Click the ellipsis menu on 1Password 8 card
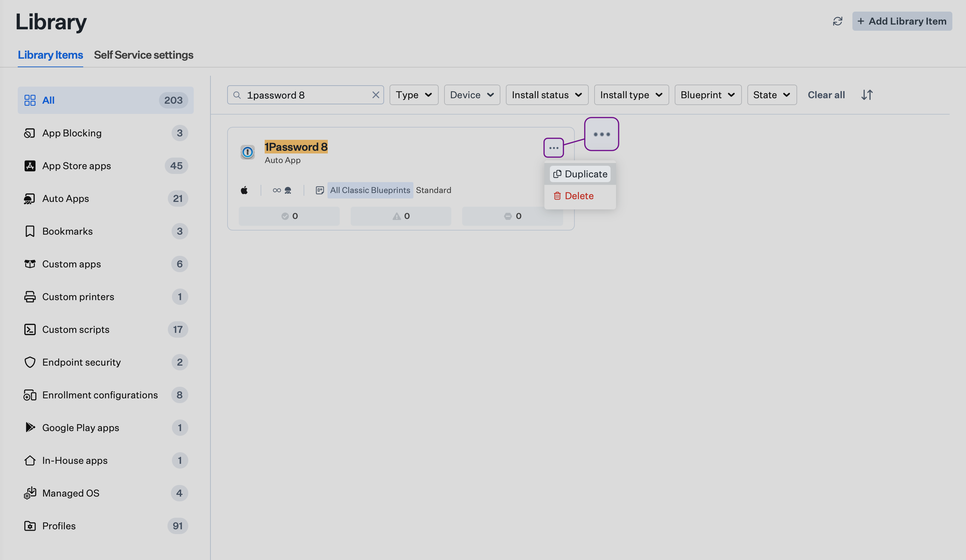The image size is (966, 560). pyautogui.click(x=553, y=148)
